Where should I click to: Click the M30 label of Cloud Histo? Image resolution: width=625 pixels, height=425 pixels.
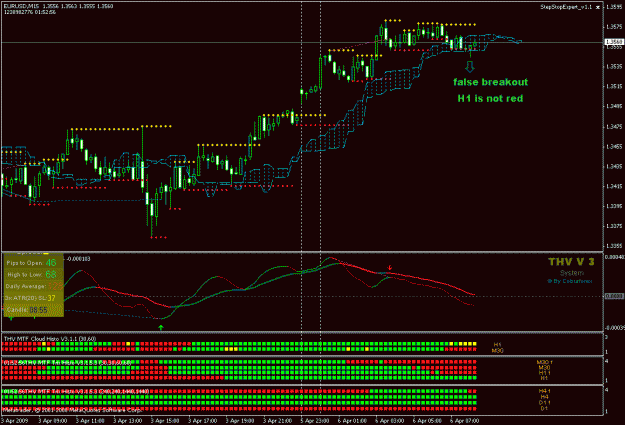tap(497, 350)
